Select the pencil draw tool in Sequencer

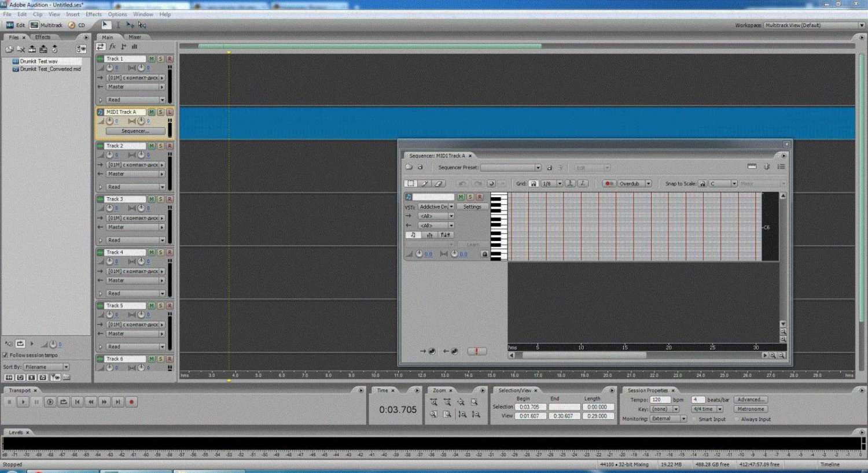pyautogui.click(x=425, y=183)
